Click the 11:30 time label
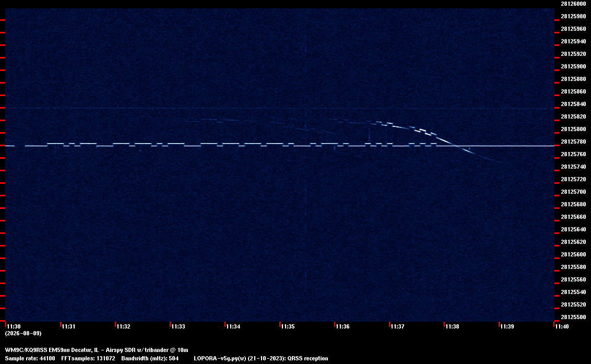This screenshot has width=591, height=364. [14, 326]
